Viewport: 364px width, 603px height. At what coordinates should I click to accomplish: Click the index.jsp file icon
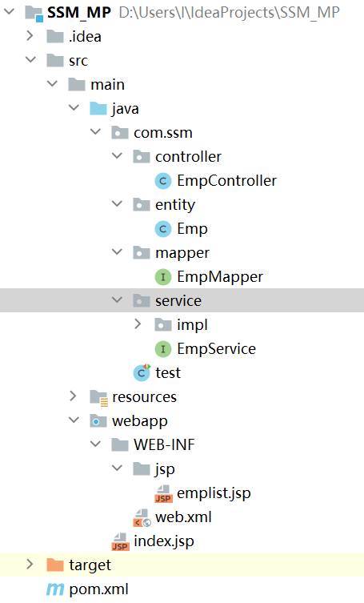point(120,541)
